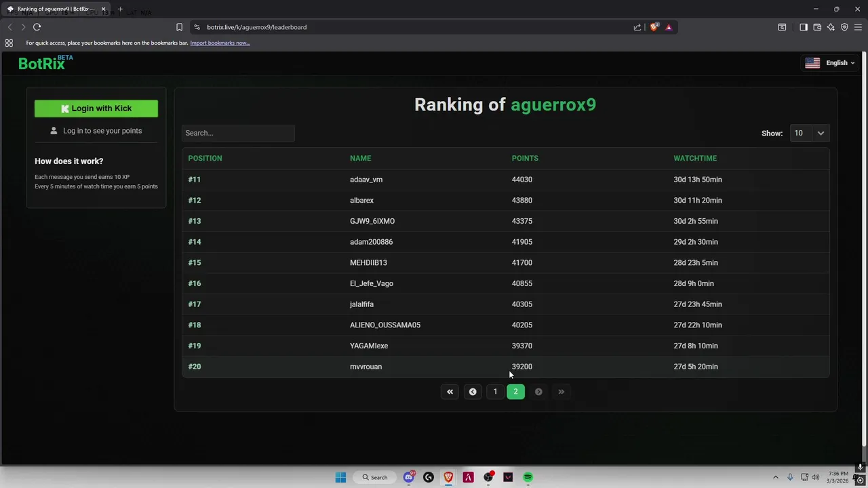Switch to the Ranking of aguerrox9 browser tab
This screenshot has width=868, height=488.
pyautogui.click(x=55, y=9)
